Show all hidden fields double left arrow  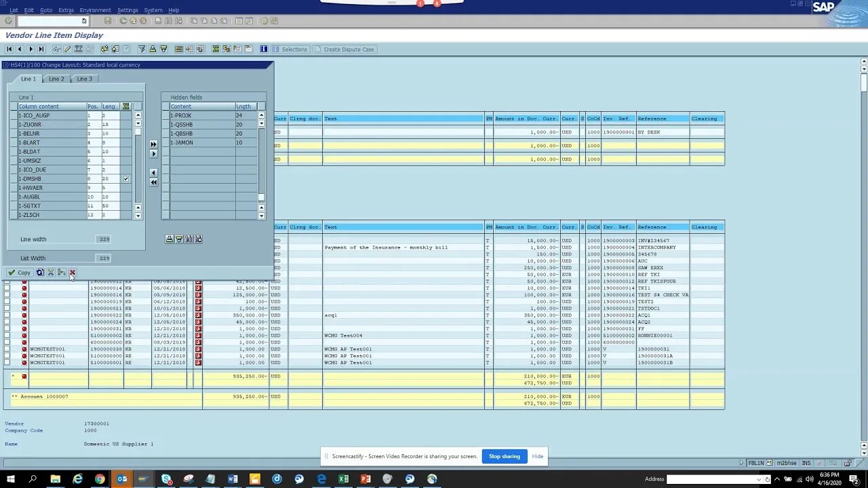click(153, 182)
